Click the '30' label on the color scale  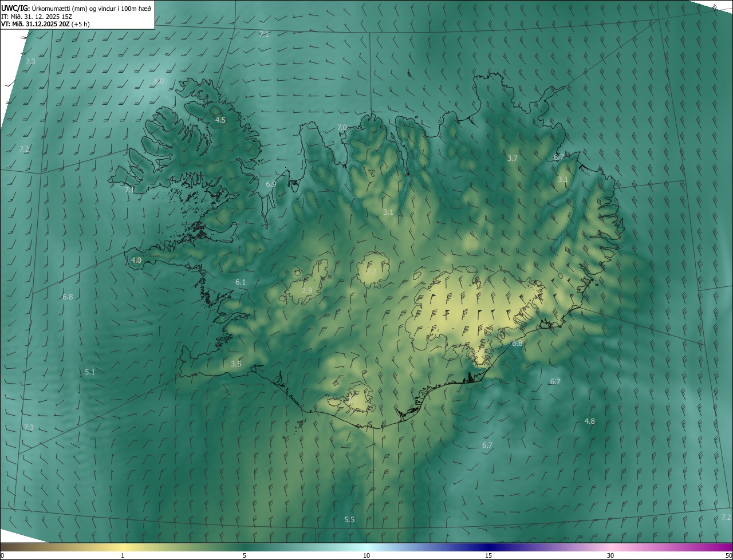tap(610, 555)
